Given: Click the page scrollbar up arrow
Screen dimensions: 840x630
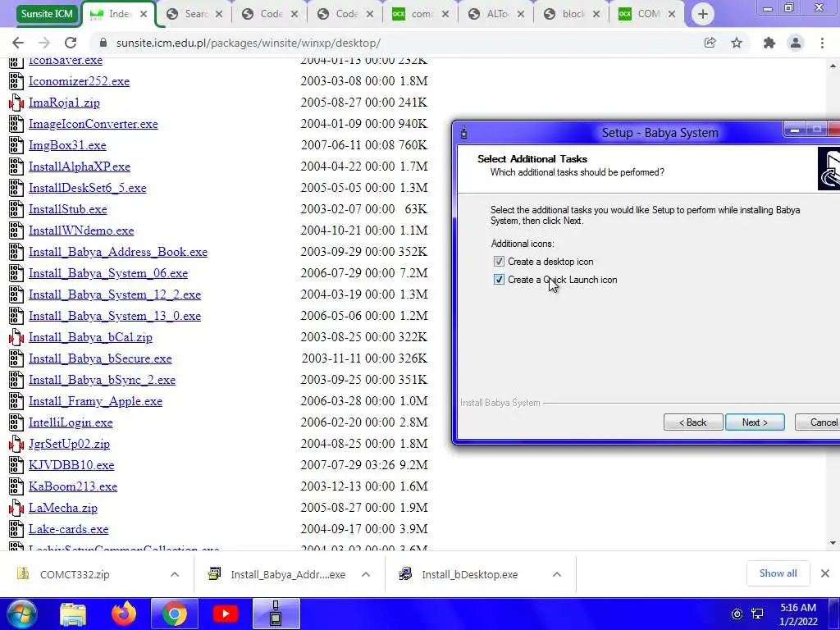Looking at the screenshot, I should 833,66.
